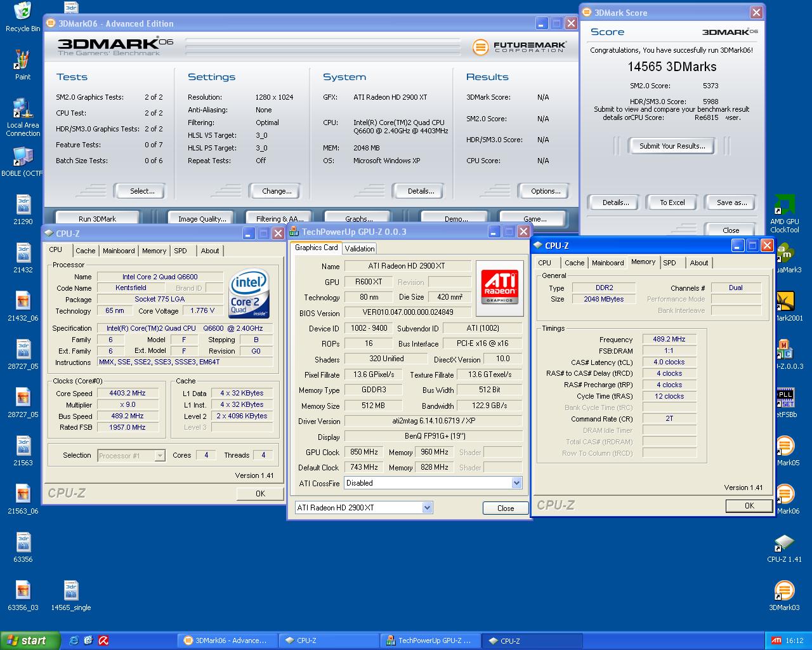Open the SetFSB desktop shortcut
Viewport: 812px width, 650px height.
click(x=787, y=404)
